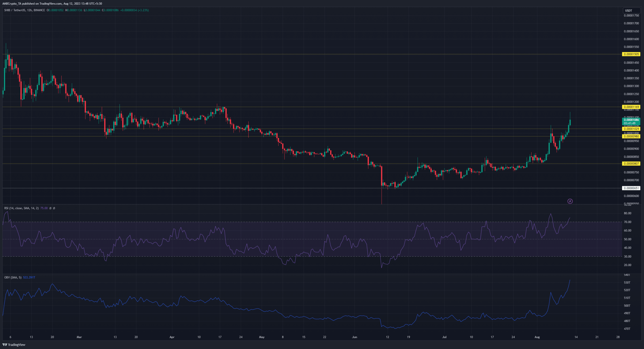
Task: Click the Mar label on time axis
Action: click(x=79, y=337)
